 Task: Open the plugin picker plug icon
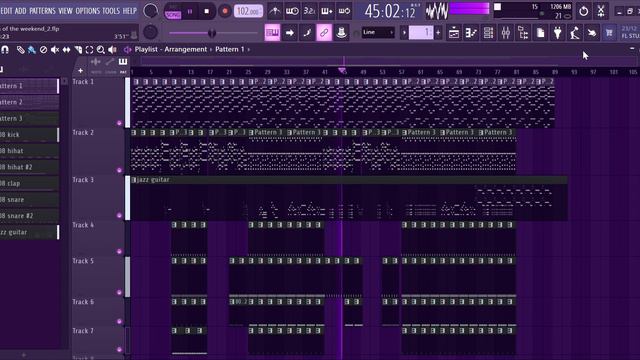[558, 33]
